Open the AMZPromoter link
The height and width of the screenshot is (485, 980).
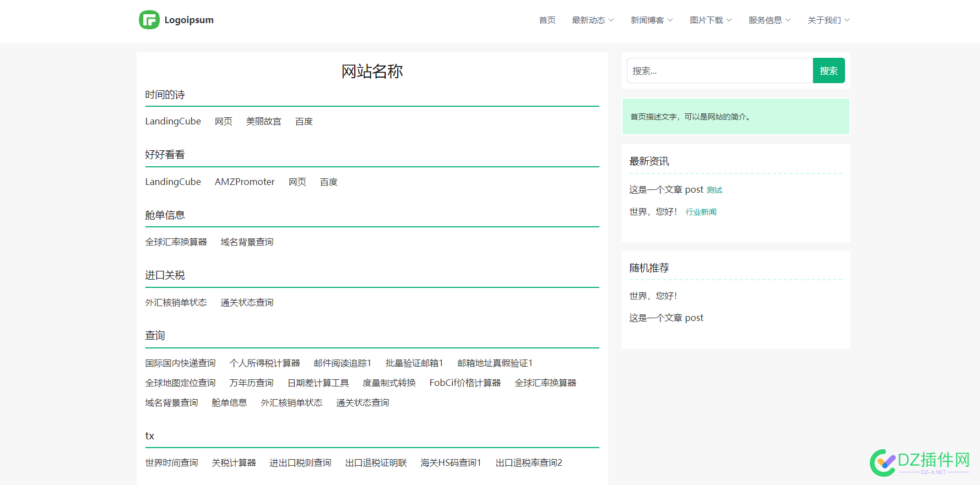(245, 182)
